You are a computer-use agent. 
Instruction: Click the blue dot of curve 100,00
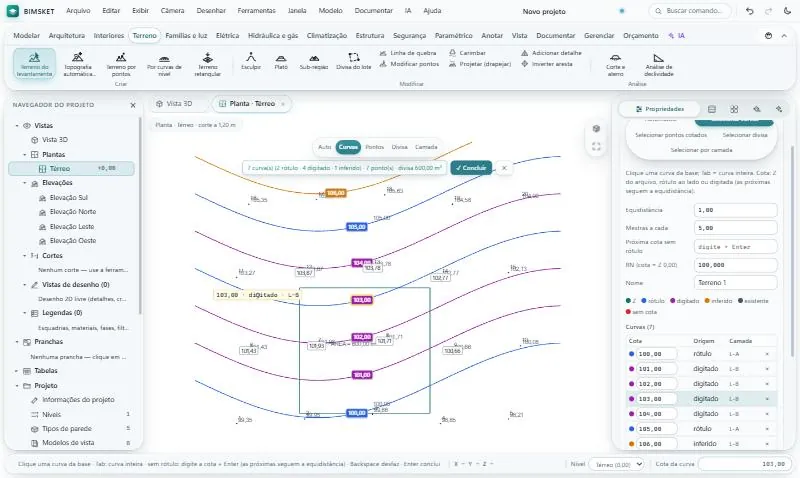tap(631, 354)
